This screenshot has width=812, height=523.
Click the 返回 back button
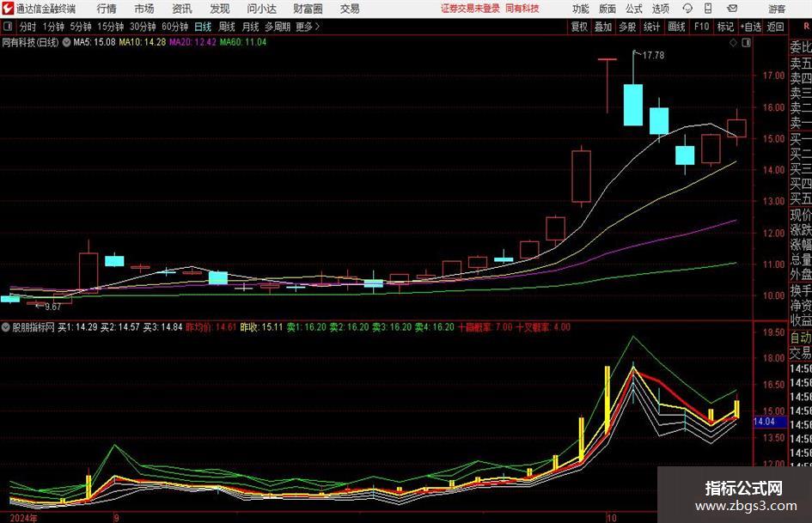tap(775, 27)
